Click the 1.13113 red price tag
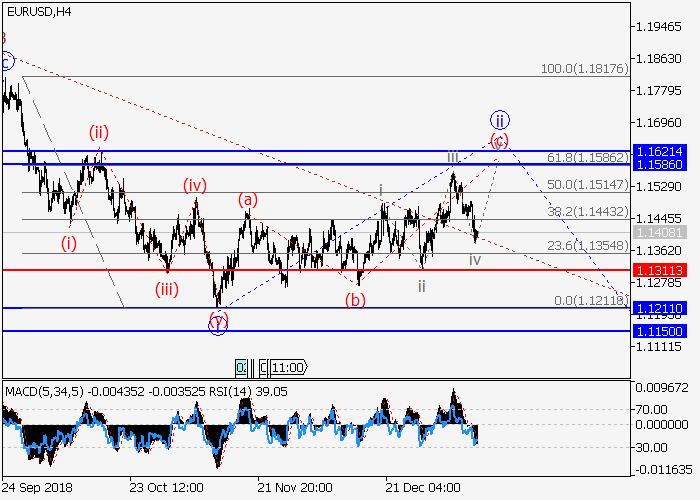 pos(657,270)
